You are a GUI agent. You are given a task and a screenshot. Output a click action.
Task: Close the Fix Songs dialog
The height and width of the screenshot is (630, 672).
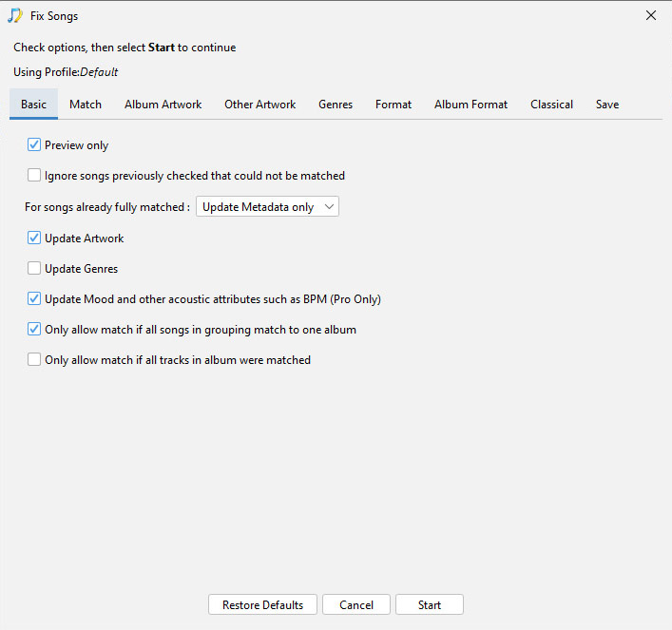(650, 15)
